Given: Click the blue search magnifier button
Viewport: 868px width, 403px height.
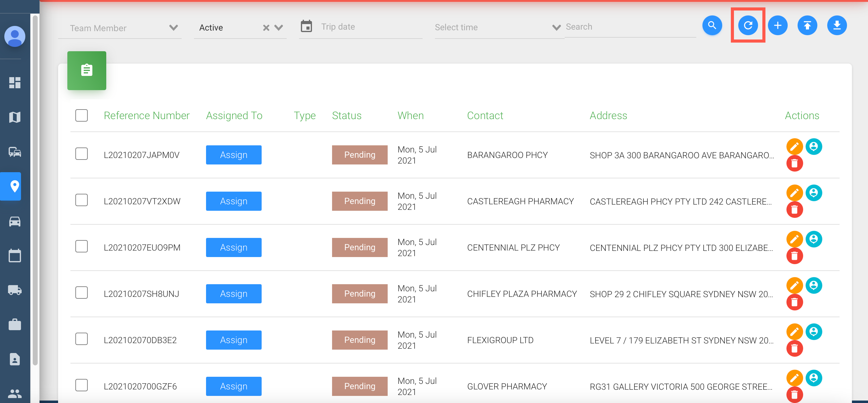Looking at the screenshot, I should tap(712, 25).
